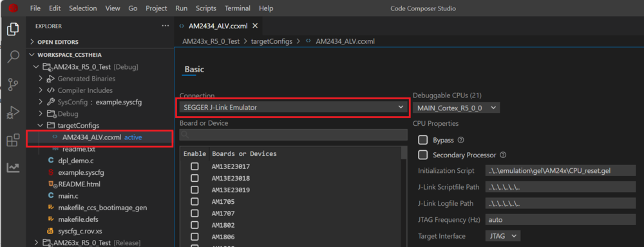
Task: Expand the Debug folder
Action: 41,114
